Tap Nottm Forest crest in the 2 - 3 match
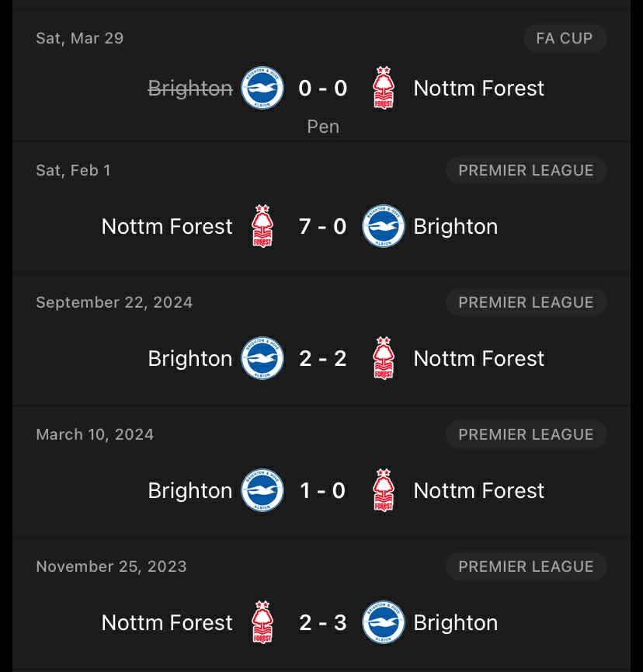Screen dimensions: 643x672 click(x=262, y=622)
